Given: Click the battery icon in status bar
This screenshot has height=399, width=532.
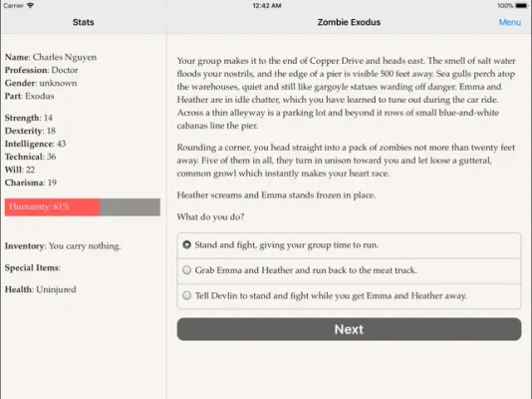Looking at the screenshot, I should (x=521, y=5).
